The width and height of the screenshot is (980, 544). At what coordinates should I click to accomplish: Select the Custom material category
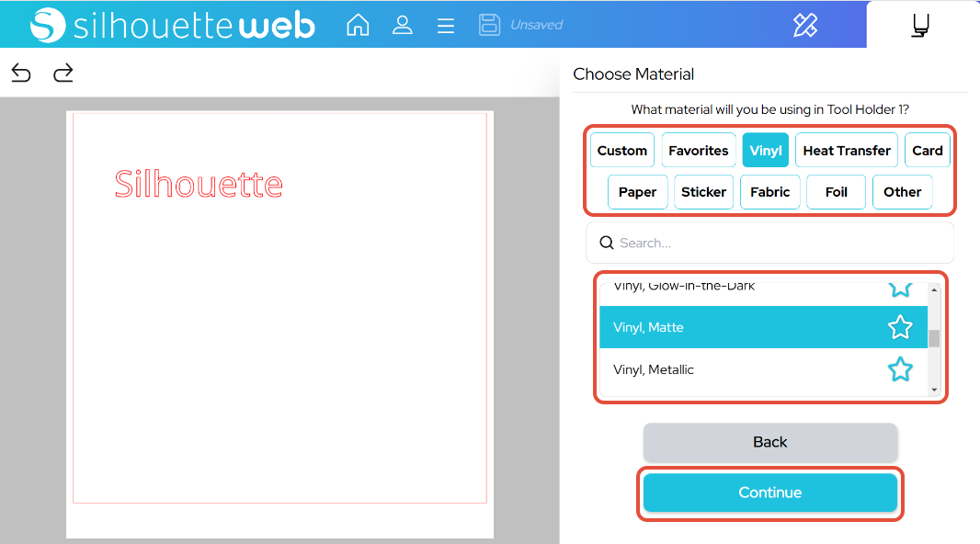click(621, 151)
